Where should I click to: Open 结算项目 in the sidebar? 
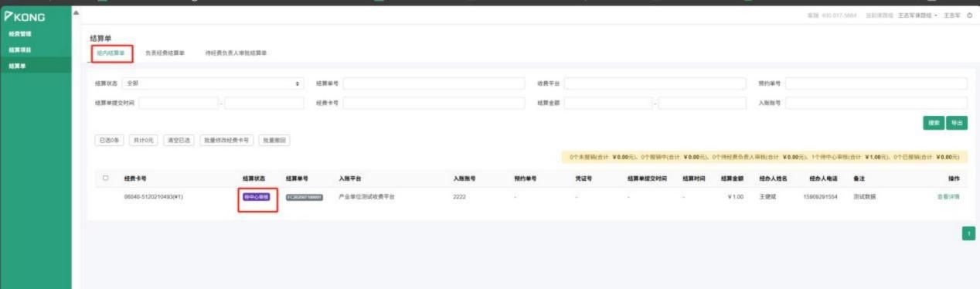tap(20, 50)
